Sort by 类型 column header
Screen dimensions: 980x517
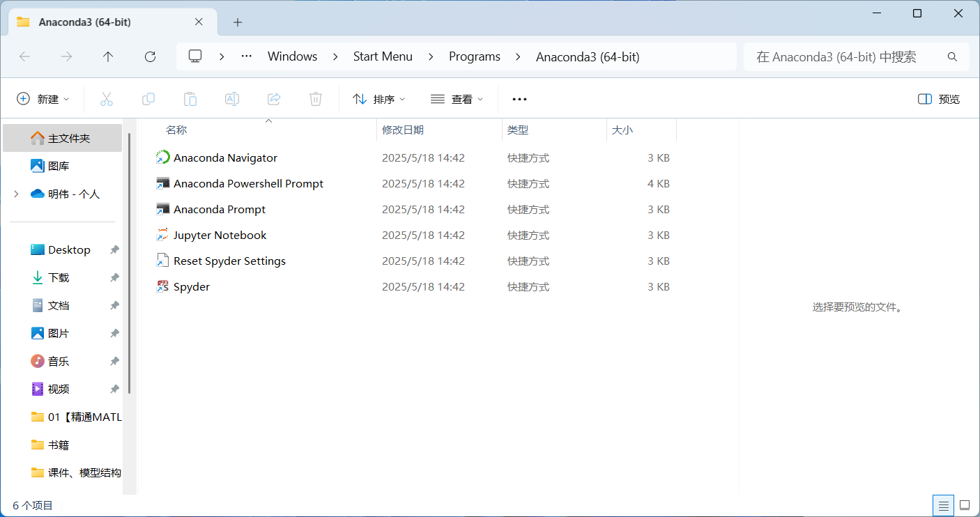518,130
